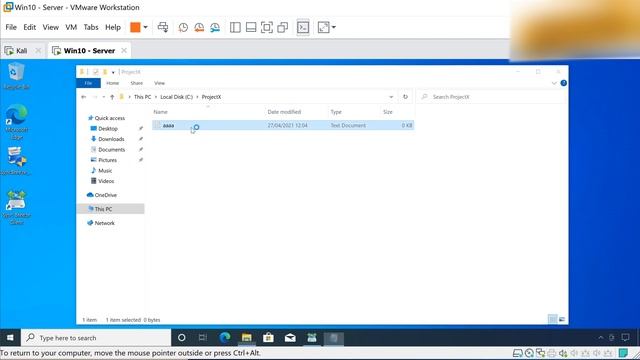Open the Explorer View ribbon tab
Image resolution: width=640 pixels, height=360 pixels.
159,83
